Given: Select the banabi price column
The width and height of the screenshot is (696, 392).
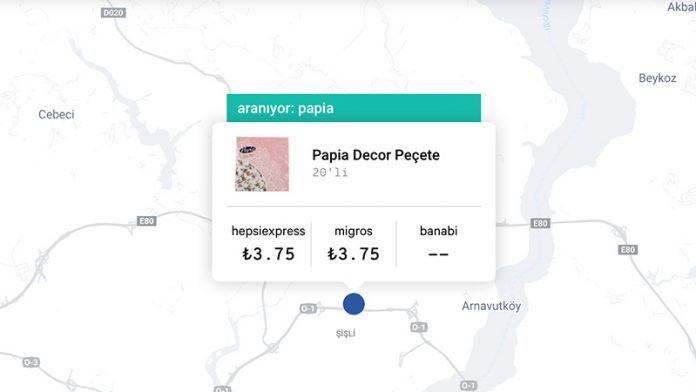Looking at the screenshot, I should (439, 244).
